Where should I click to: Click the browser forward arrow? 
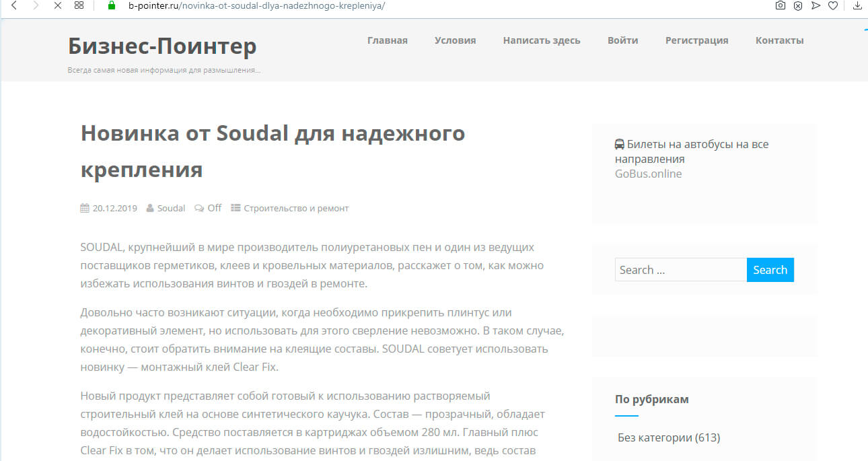click(x=36, y=5)
